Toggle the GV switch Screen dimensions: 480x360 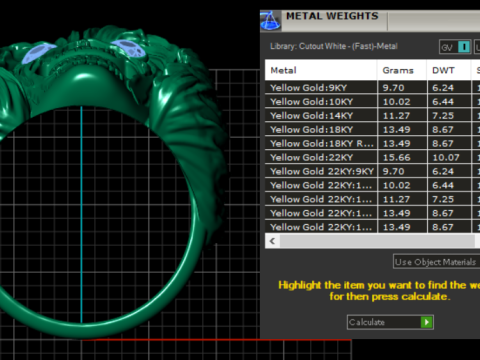pyautogui.click(x=455, y=47)
